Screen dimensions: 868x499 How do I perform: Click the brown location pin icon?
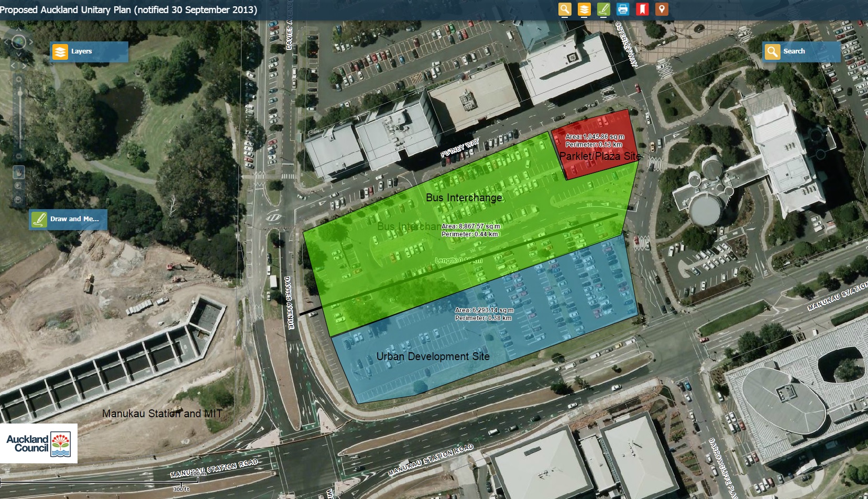pos(662,9)
